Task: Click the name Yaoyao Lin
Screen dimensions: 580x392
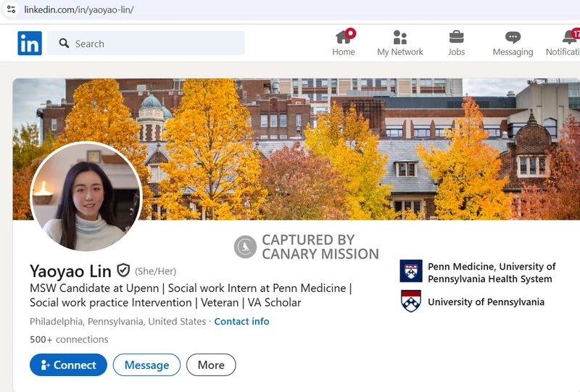Action: tap(70, 271)
